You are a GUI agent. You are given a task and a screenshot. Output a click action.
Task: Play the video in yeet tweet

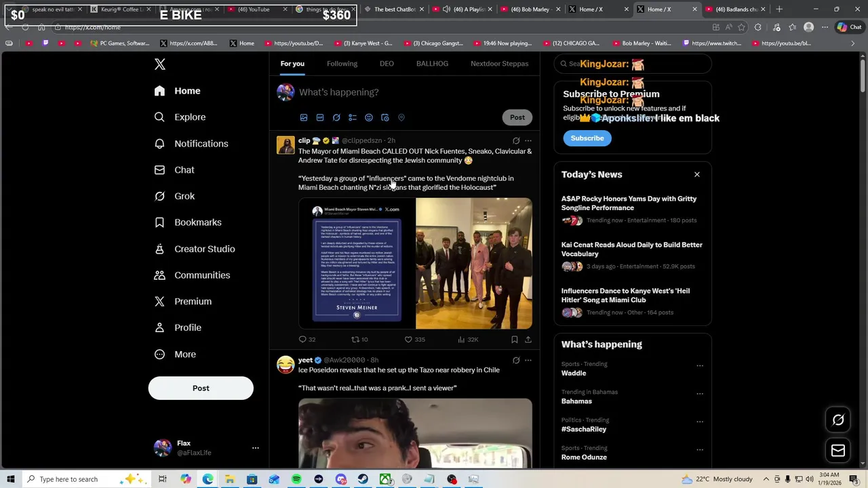(x=415, y=433)
